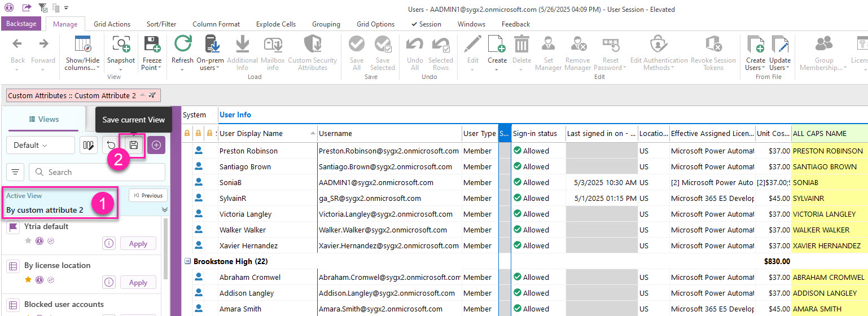Click the Save current View icon
868x316 pixels.
coord(134,146)
